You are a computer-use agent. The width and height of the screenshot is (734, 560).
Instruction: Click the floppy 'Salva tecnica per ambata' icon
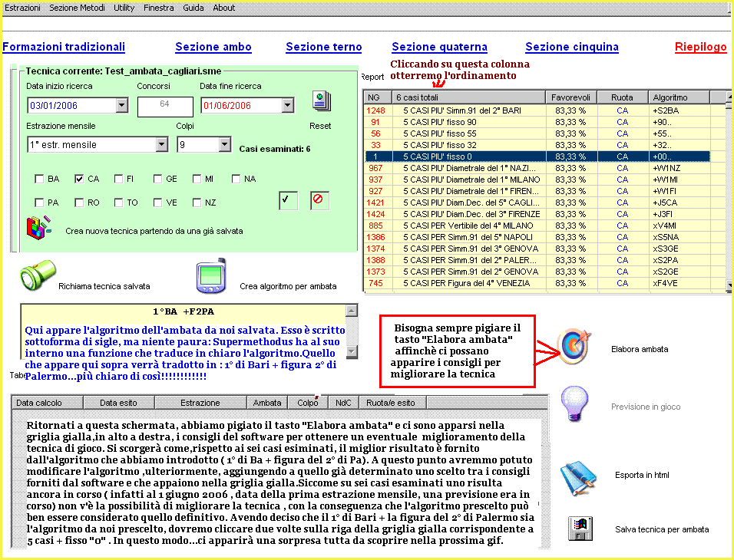point(580,529)
